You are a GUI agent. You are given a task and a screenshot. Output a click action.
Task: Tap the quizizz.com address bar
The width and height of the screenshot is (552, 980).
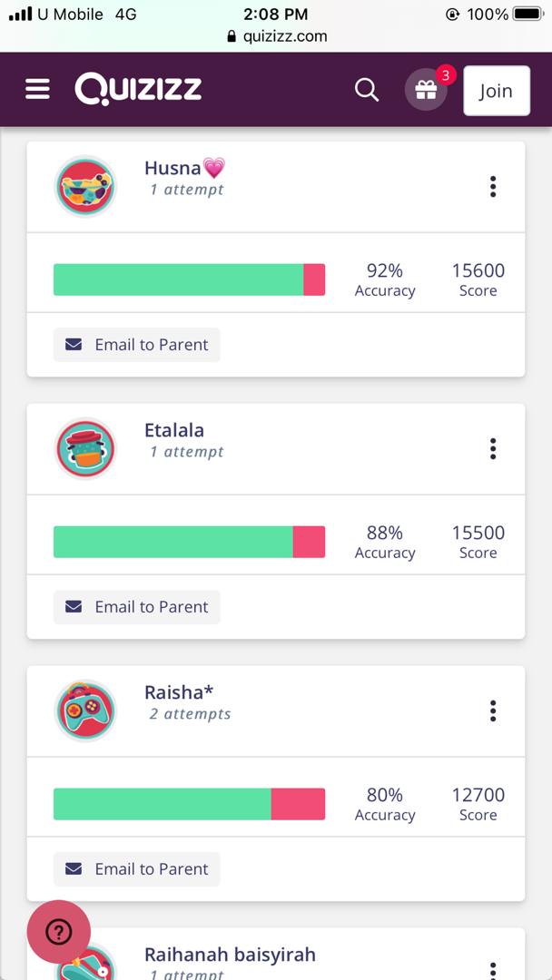click(x=276, y=36)
